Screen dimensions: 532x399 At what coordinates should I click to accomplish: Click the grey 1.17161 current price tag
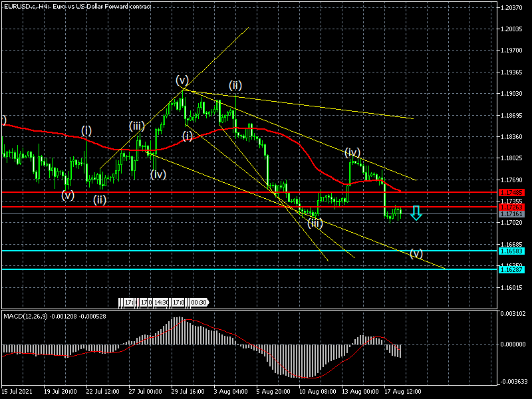coord(511,215)
